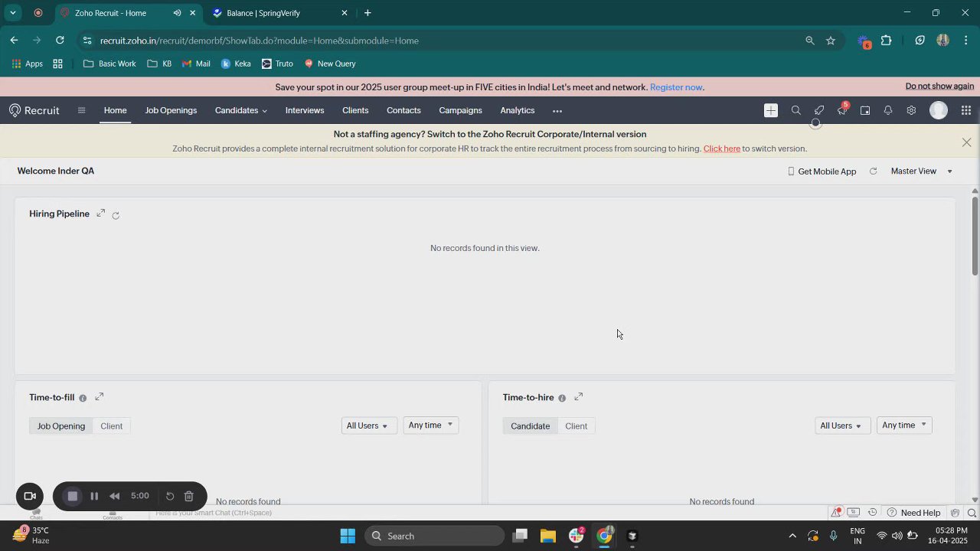Open the Job Openings tab

[171, 111]
